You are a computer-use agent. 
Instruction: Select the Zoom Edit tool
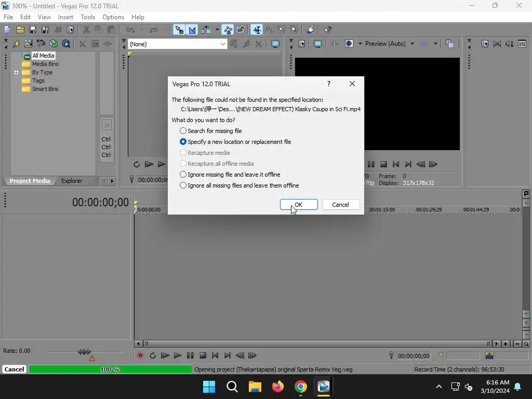click(294, 30)
